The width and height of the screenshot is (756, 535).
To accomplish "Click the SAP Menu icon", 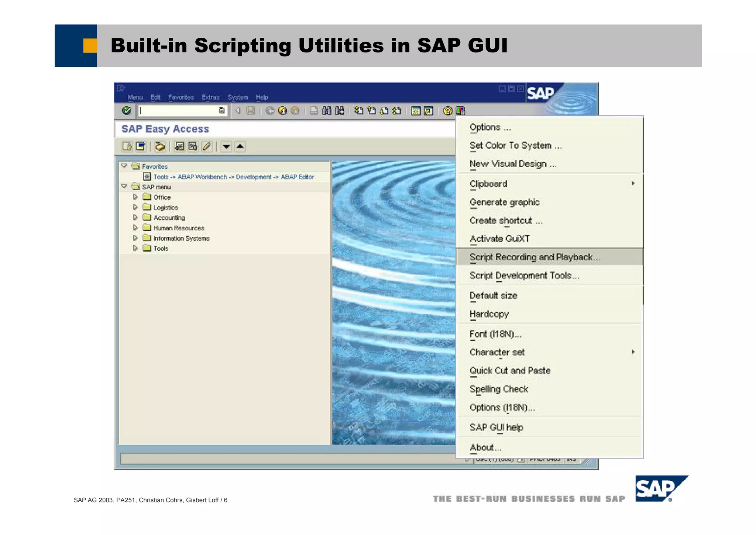I will (x=141, y=147).
